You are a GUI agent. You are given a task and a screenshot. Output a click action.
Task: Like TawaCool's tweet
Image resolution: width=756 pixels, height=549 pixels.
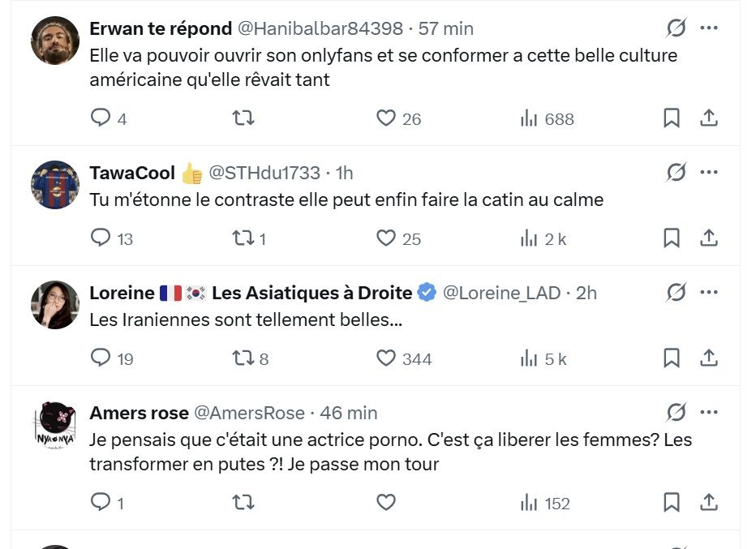(x=386, y=238)
